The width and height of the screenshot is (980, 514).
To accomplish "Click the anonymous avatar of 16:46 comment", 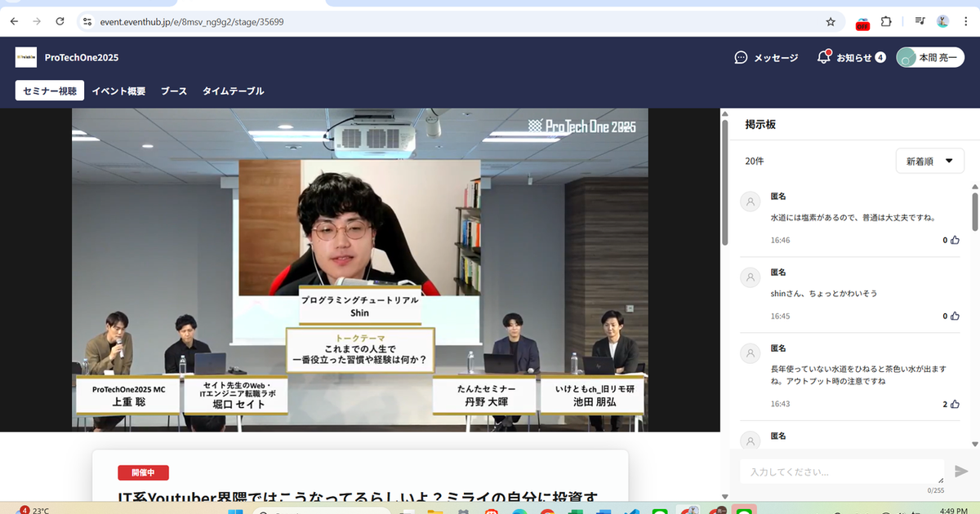I will click(x=750, y=202).
